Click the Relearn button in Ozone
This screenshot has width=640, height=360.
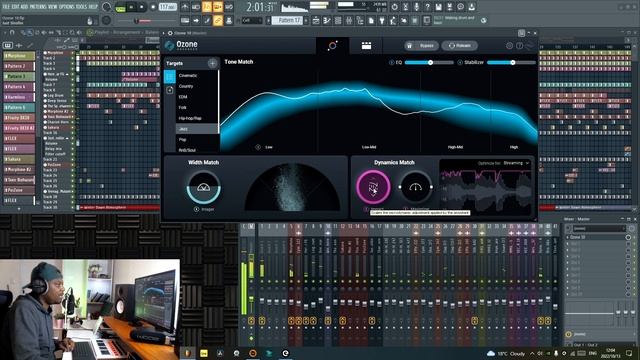tap(459, 46)
